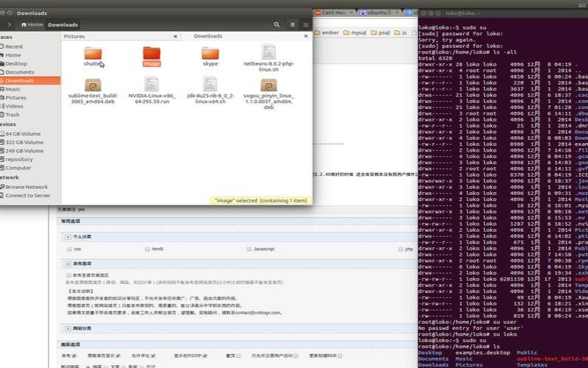Open the psql bookmarks folder

380,32
